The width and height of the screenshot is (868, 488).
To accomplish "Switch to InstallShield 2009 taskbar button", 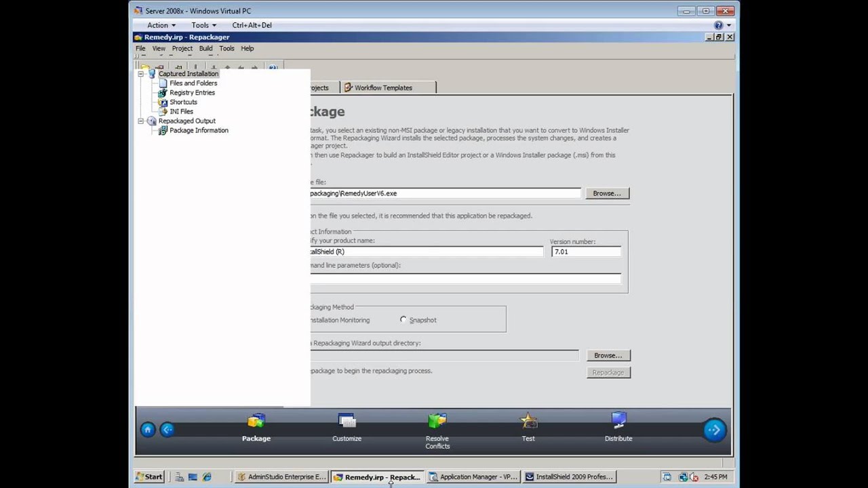I will [570, 477].
